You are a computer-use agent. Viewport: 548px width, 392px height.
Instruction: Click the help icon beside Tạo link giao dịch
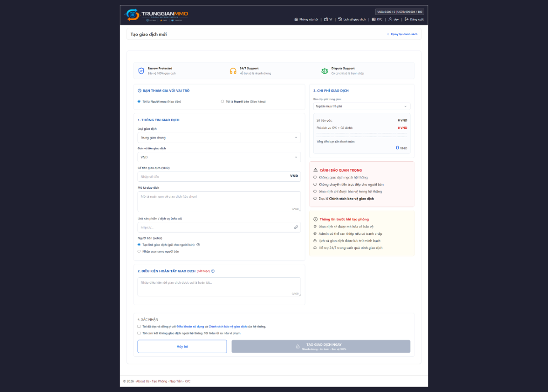point(198,244)
